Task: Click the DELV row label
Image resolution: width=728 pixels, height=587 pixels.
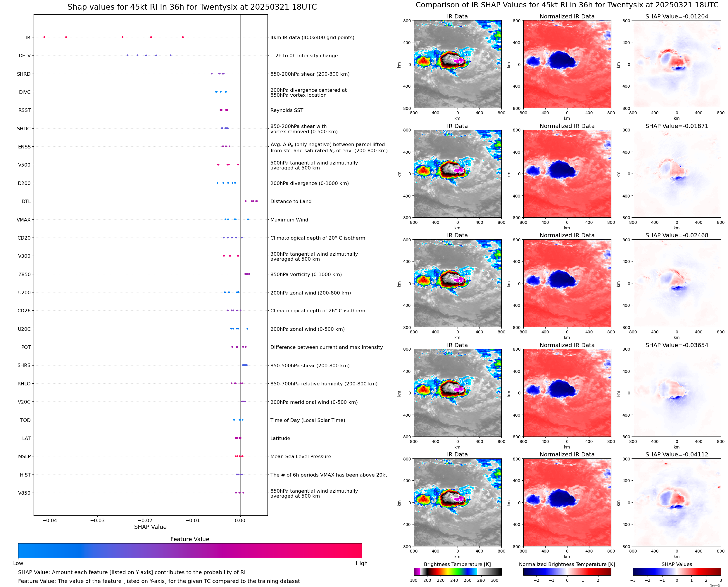Action: pos(25,56)
